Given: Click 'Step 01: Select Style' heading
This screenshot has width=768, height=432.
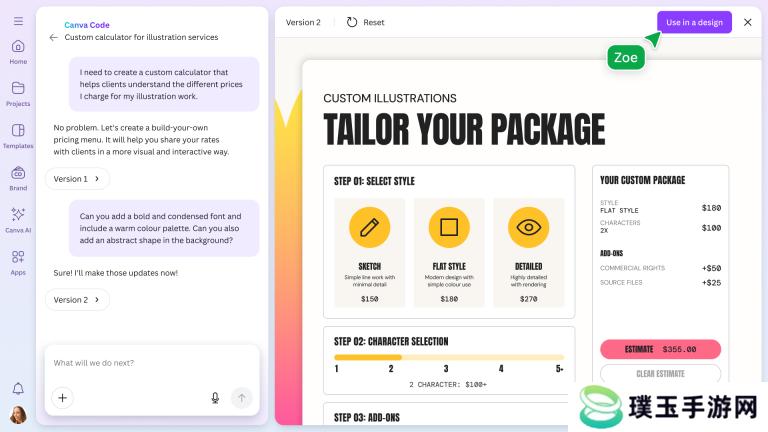Looking at the screenshot, I should (x=374, y=181).
